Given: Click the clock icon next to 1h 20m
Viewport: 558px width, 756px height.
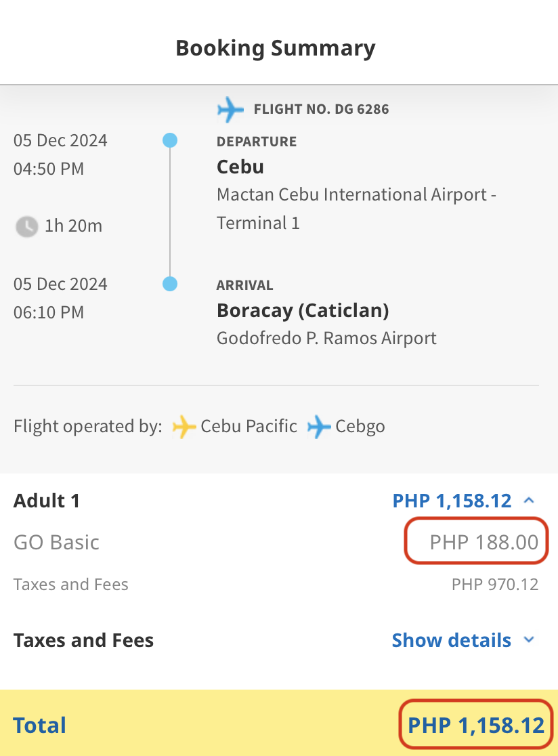Looking at the screenshot, I should [x=26, y=226].
